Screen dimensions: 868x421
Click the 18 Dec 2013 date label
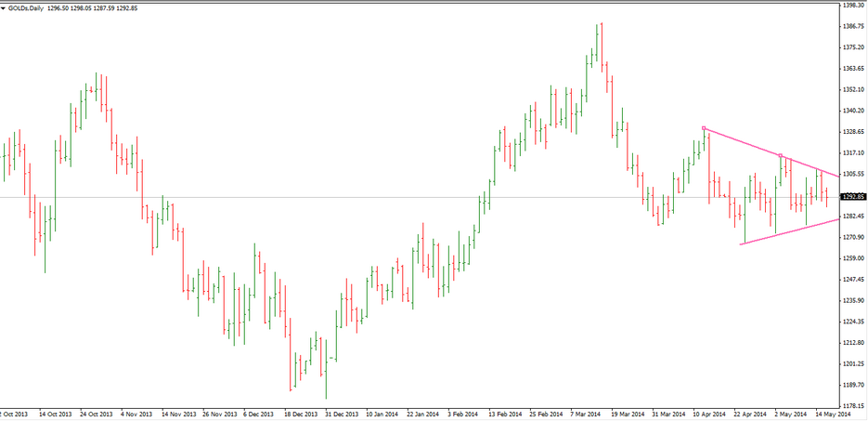point(302,414)
